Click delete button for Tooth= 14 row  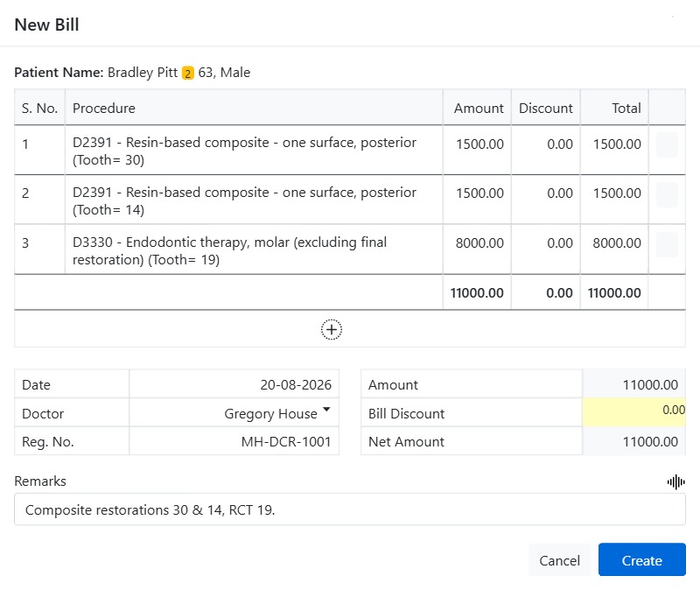667,194
